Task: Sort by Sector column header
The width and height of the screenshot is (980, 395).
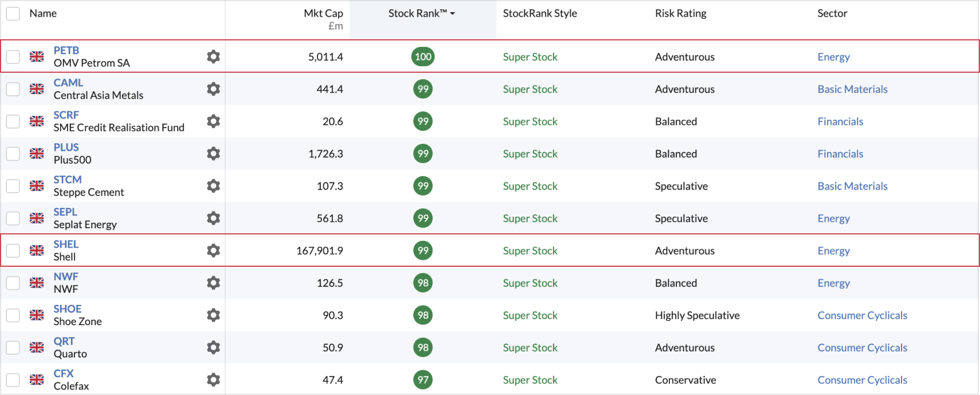Action: click(x=832, y=13)
